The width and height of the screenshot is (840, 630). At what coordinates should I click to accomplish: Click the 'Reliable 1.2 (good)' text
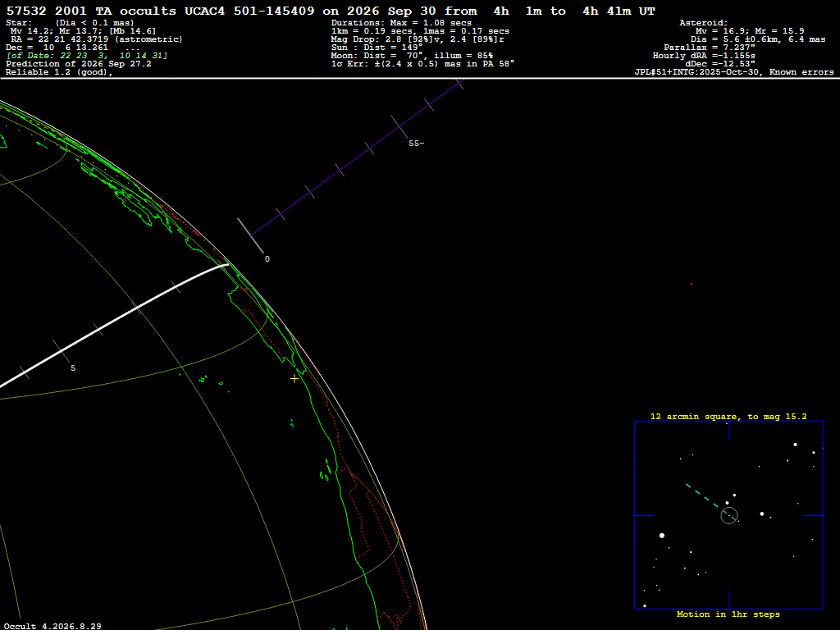[x=59, y=72]
